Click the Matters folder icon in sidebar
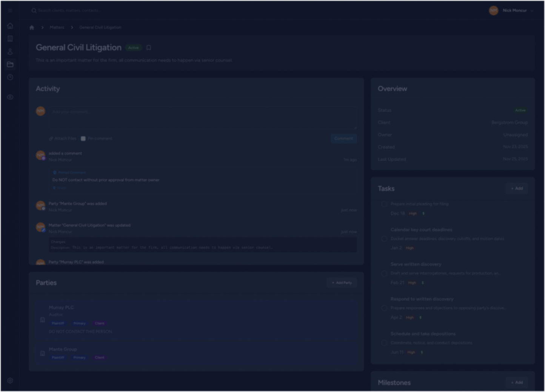 pos(10,64)
